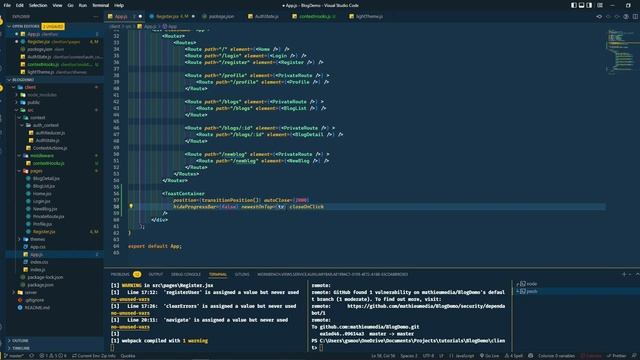Collapse the src folder

pos(31,110)
